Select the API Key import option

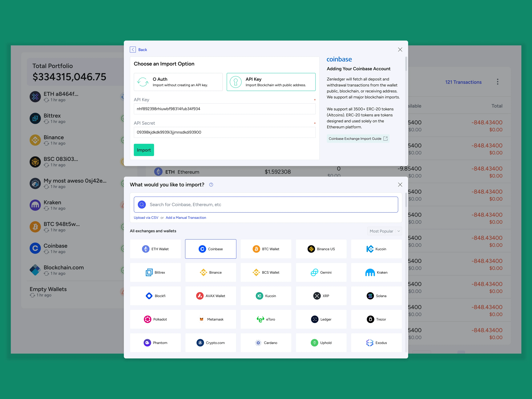click(x=271, y=82)
